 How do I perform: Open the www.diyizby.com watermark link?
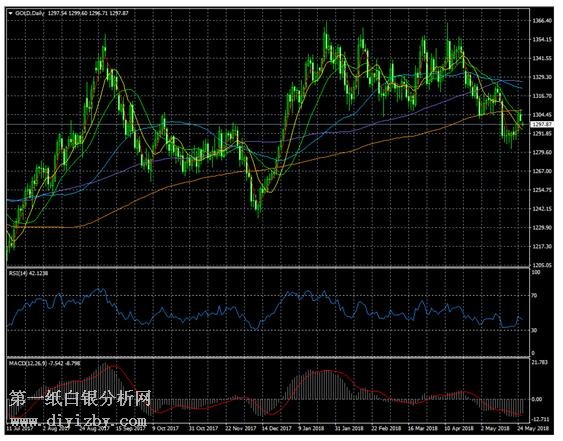78,420
